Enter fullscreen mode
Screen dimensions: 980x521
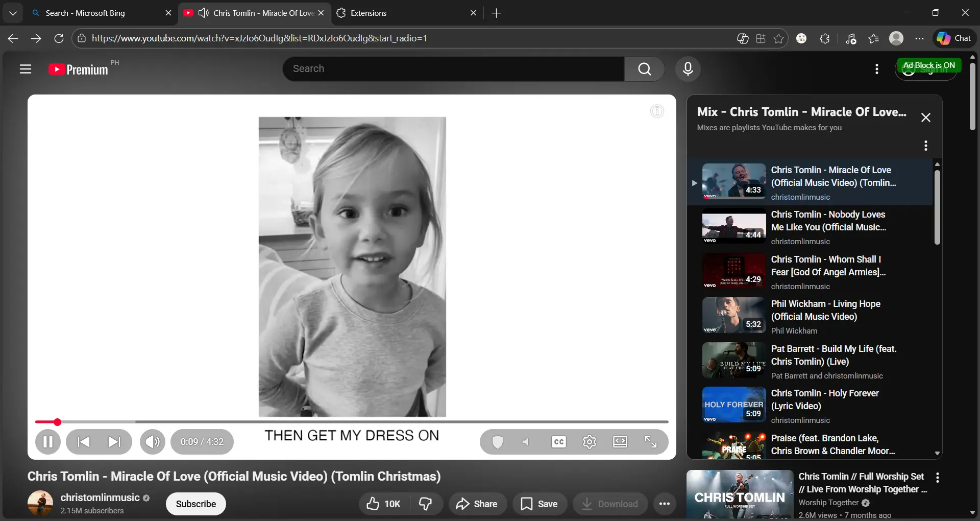(651, 442)
